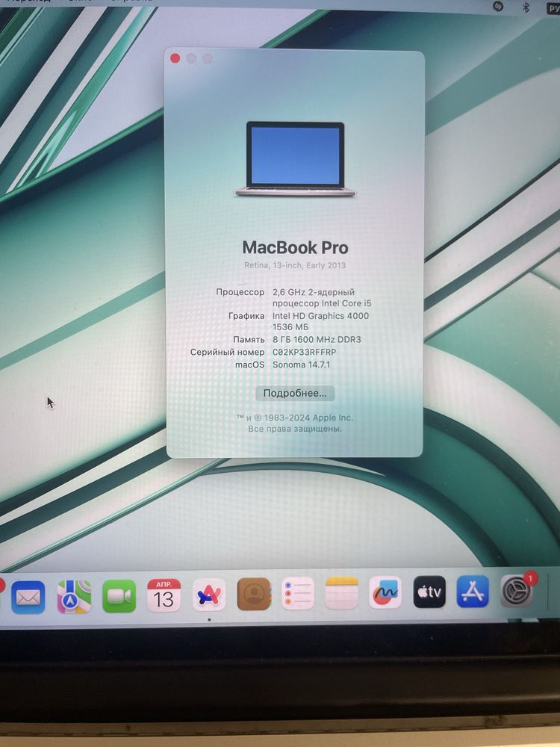Click the 8 ГБ 1600 MHz DDR3 memory value
The image size is (560, 747).
pos(317,340)
